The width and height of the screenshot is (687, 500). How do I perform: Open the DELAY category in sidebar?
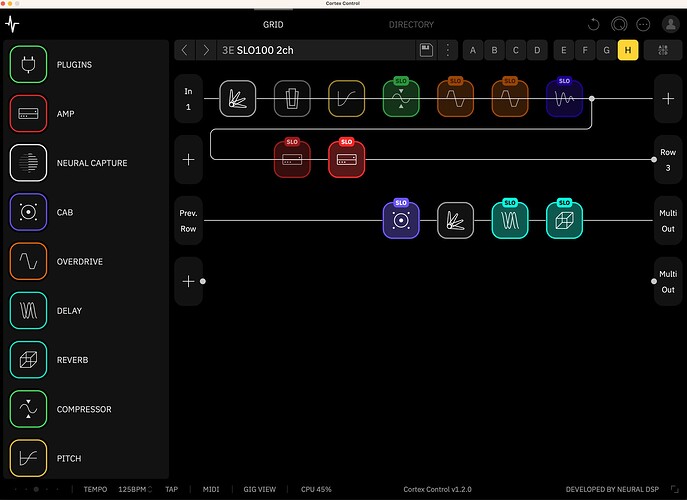coord(28,310)
